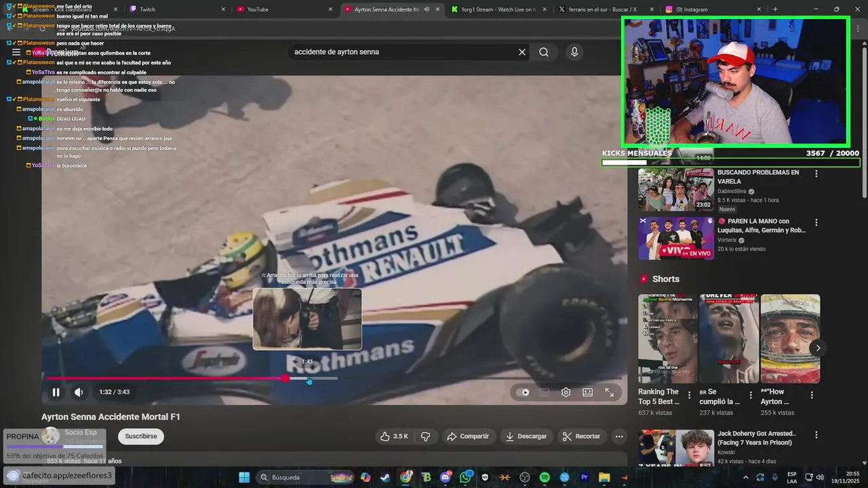This screenshot has width=868, height=488.
Task: Open Spotify from the taskbar
Action: pyautogui.click(x=545, y=477)
